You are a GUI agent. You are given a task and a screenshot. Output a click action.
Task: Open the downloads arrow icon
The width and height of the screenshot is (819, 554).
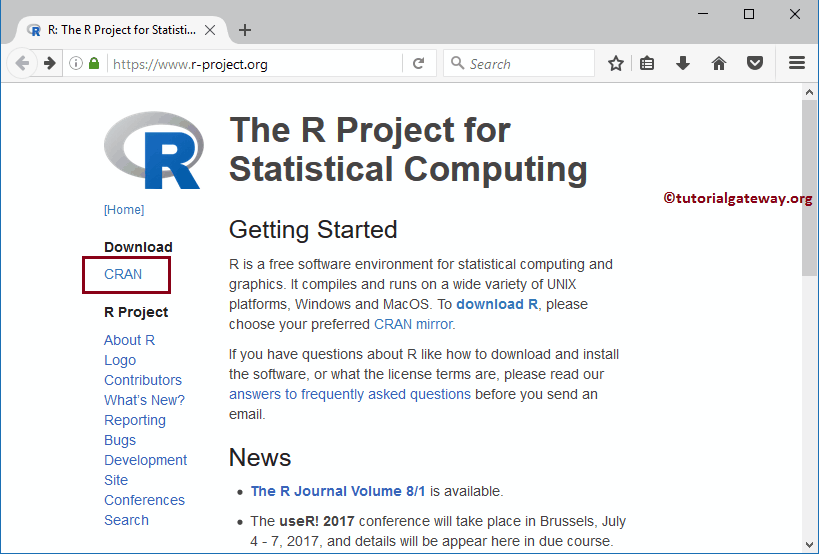tap(683, 64)
